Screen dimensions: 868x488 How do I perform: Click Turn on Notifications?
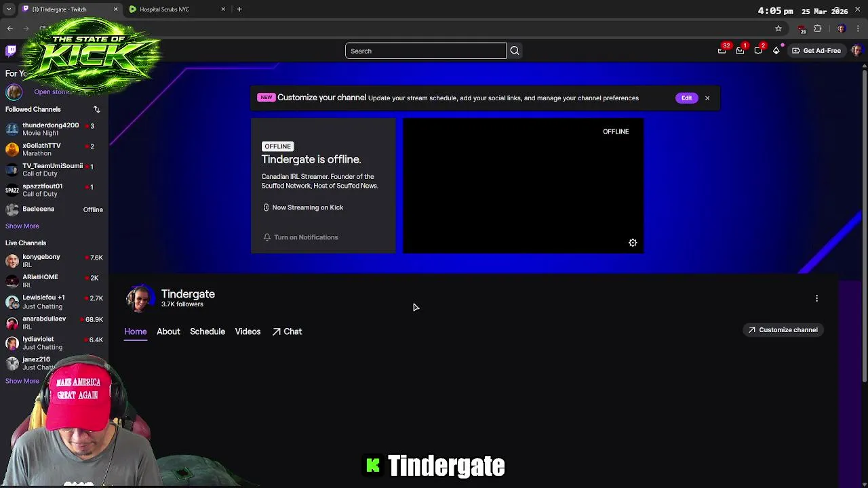pyautogui.click(x=300, y=237)
